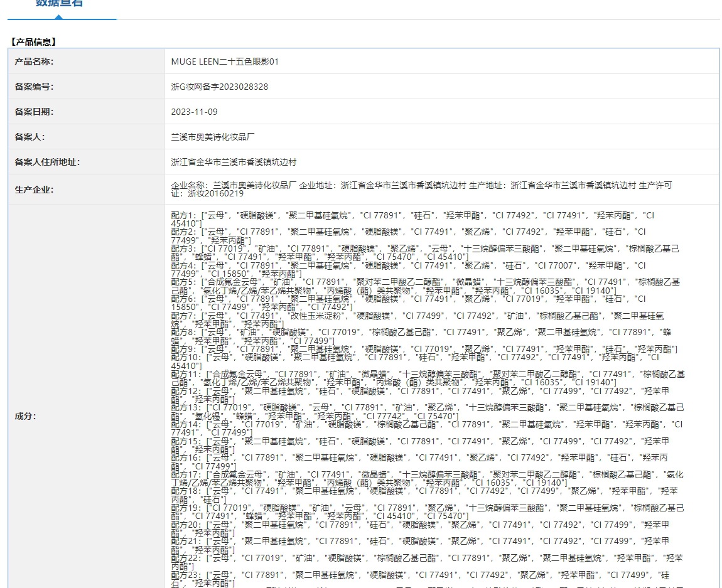Viewport: 722px width, 588px height.
Task: Click the 【产品信息】 section heading
Action: [34, 42]
